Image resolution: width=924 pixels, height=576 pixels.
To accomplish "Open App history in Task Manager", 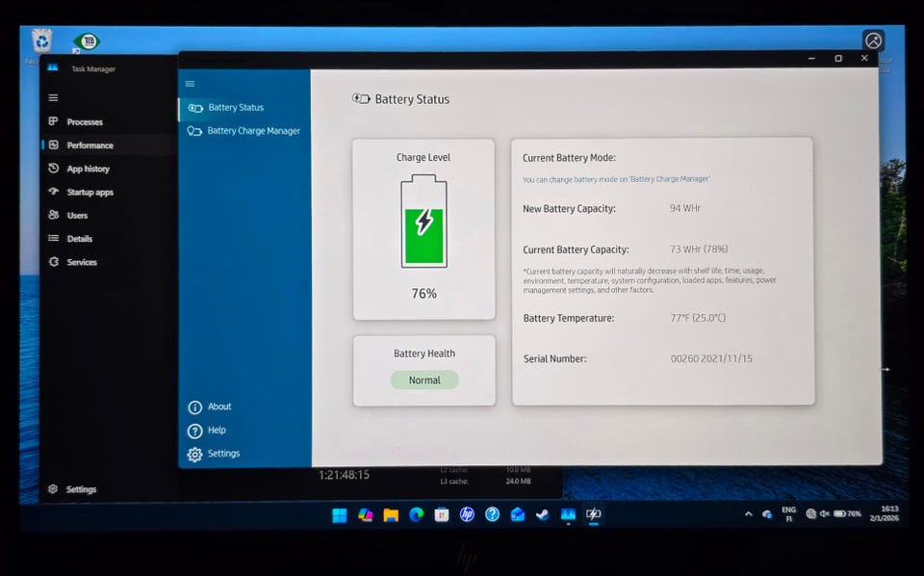I will pyautogui.click(x=109, y=169).
